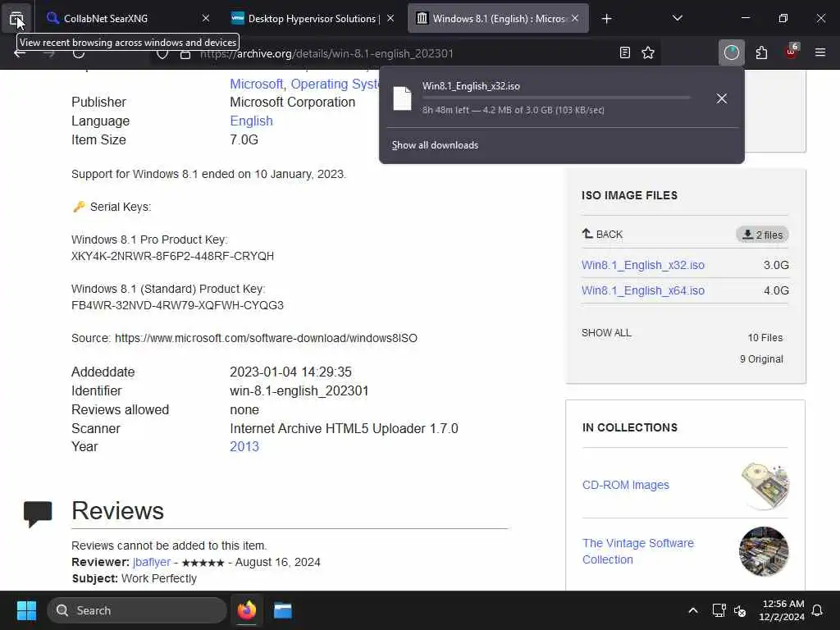The height and width of the screenshot is (630, 840).
Task: Download Win8.1_English_x32.iso from file list
Action: click(643, 265)
